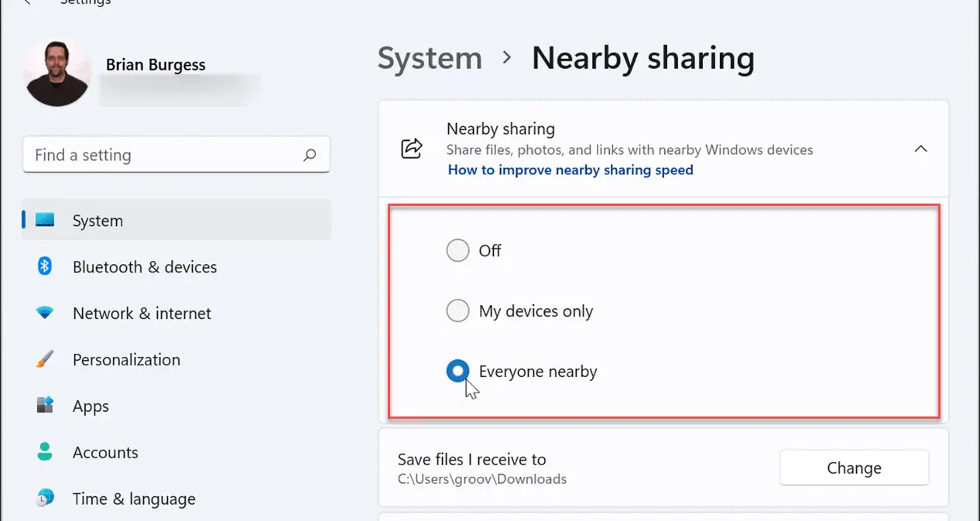Collapse the Nearby sharing section chevron
Viewport: 980px width, 521px height.
pos(920,149)
